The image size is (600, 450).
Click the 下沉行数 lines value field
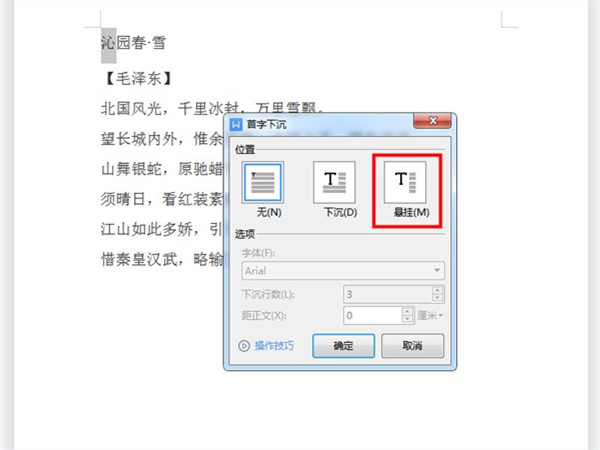tap(388, 294)
